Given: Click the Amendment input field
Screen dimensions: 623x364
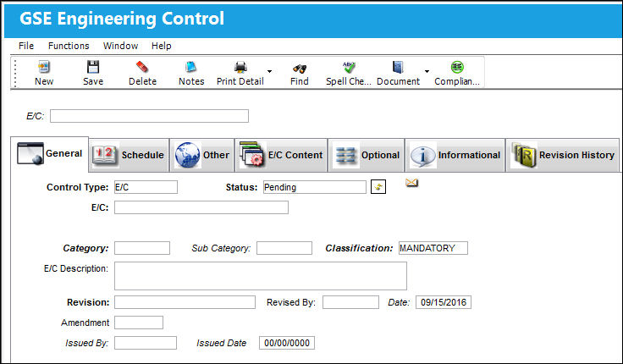Looking at the screenshot, I should click(x=139, y=323).
